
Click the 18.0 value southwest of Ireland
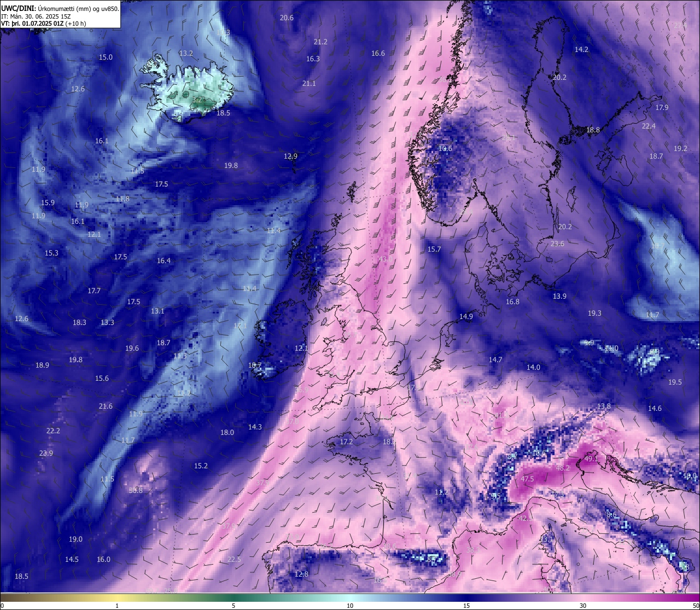(x=227, y=433)
